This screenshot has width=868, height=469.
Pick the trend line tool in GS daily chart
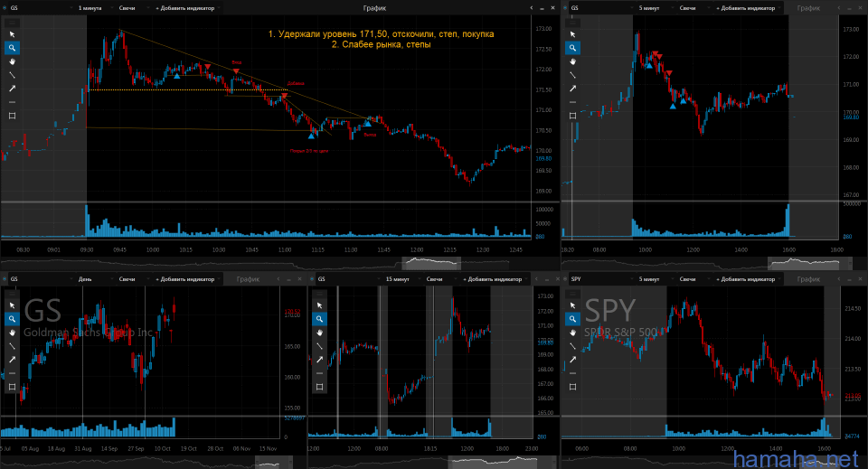(12, 346)
